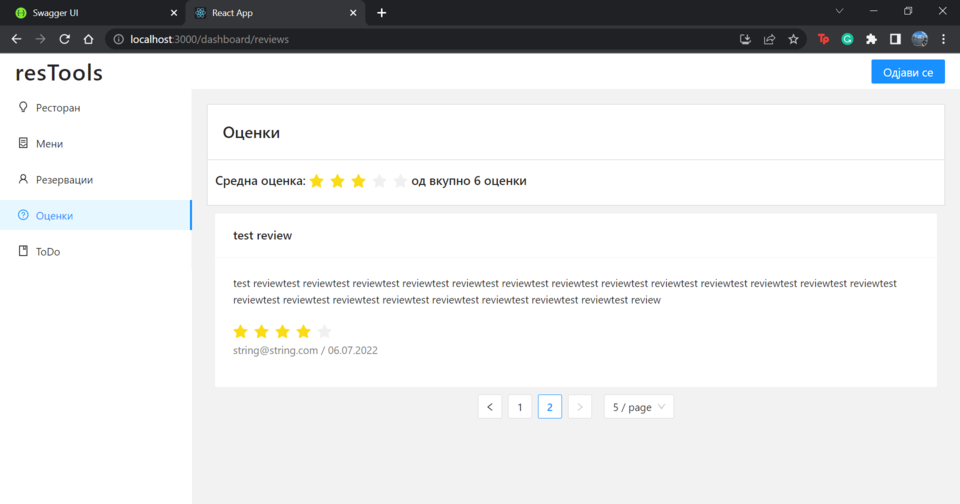960x504 pixels.
Task: Bookmark this page with the star icon
Action: pos(794,39)
